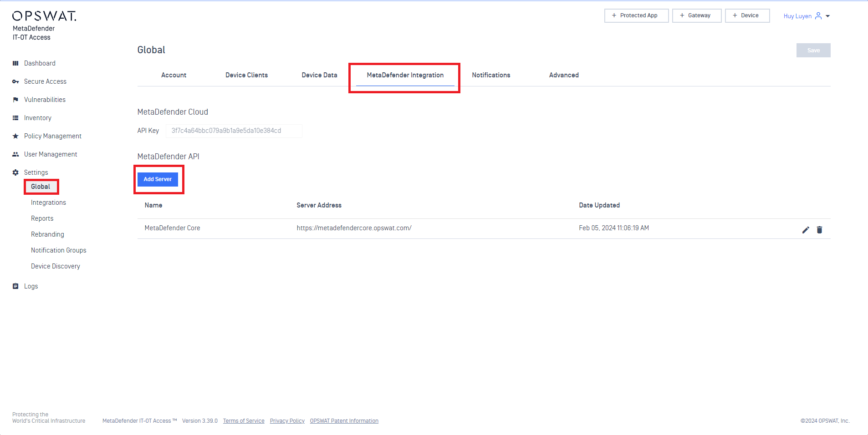Select Rebranding under Settings
The image size is (868, 435).
[x=47, y=234]
